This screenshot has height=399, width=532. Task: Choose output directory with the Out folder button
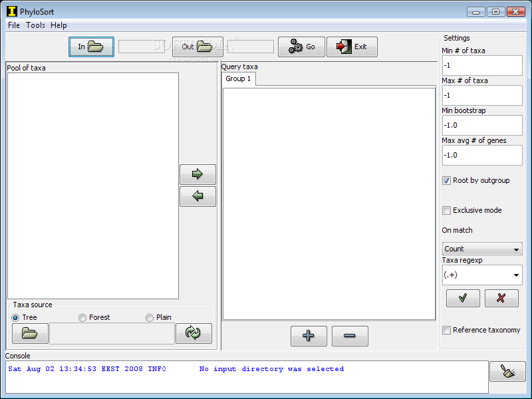[x=198, y=47]
